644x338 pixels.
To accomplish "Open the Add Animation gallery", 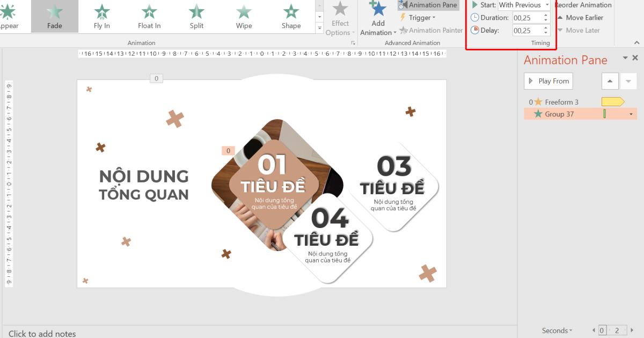I will [x=377, y=19].
